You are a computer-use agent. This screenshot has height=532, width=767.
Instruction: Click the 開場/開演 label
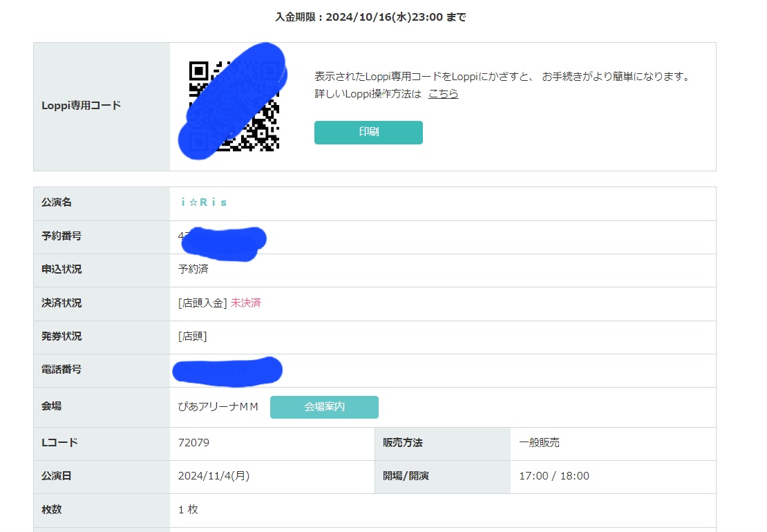pos(406,476)
